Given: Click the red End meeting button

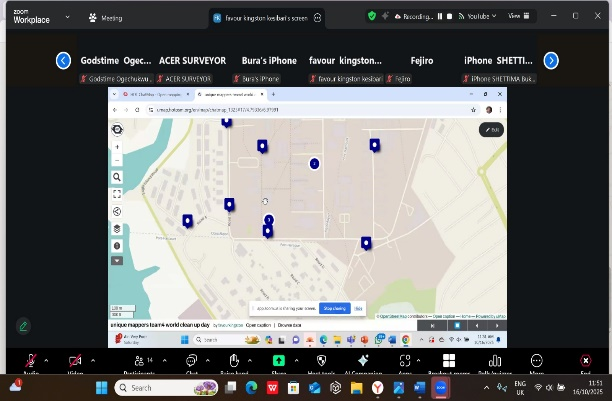Looking at the screenshot, I should tap(586, 360).
